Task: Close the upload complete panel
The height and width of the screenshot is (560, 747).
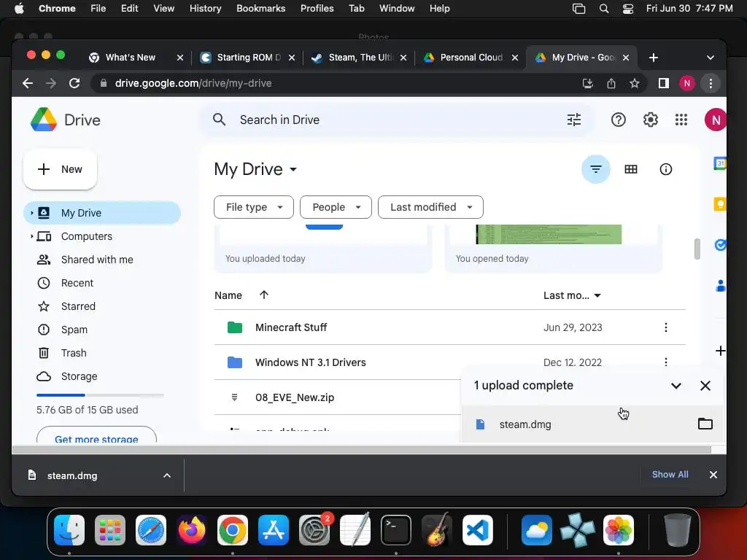Action: click(x=705, y=385)
